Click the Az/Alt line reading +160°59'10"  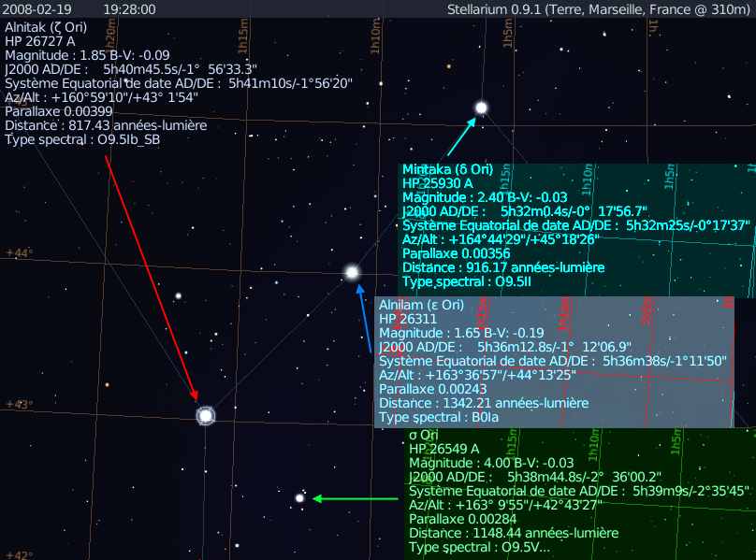click(101, 97)
